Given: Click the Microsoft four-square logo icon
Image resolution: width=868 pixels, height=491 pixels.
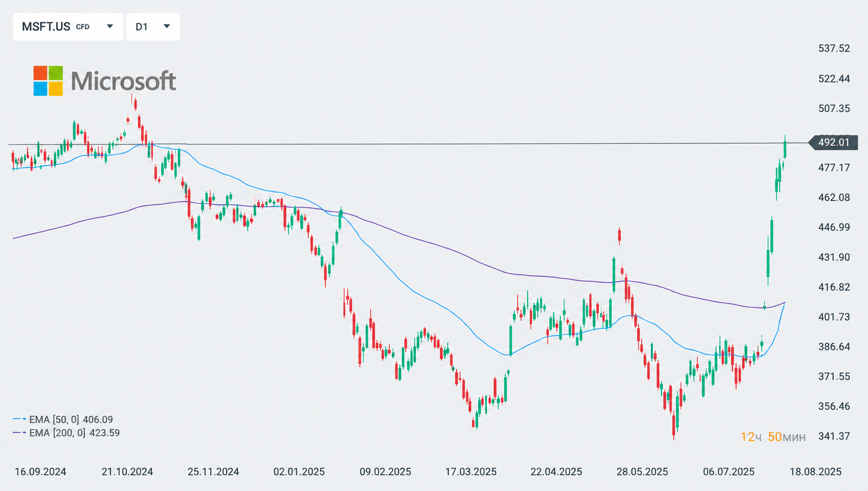Looking at the screenshot, I should tap(48, 81).
